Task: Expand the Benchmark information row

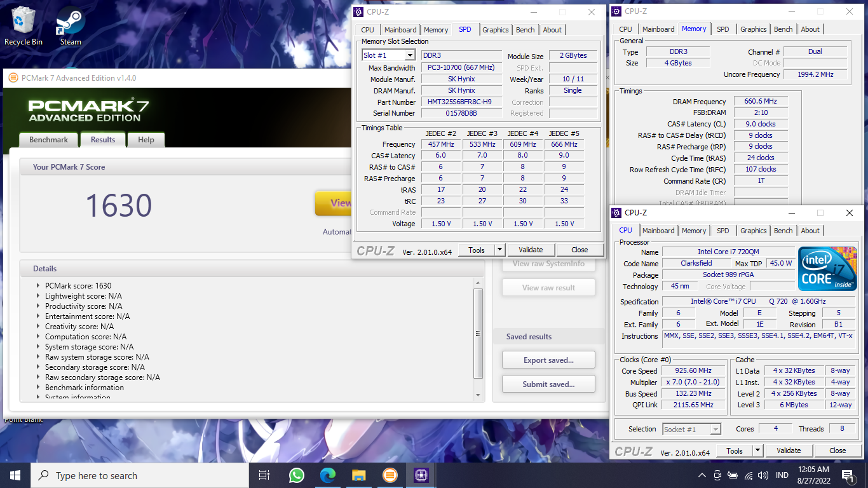Action: pos(38,388)
